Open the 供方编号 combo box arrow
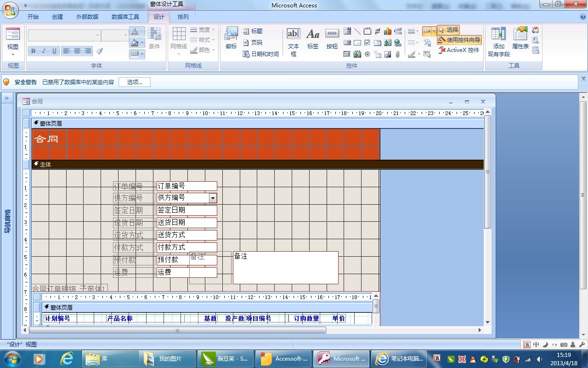The height and width of the screenshot is (368, 588). point(213,198)
